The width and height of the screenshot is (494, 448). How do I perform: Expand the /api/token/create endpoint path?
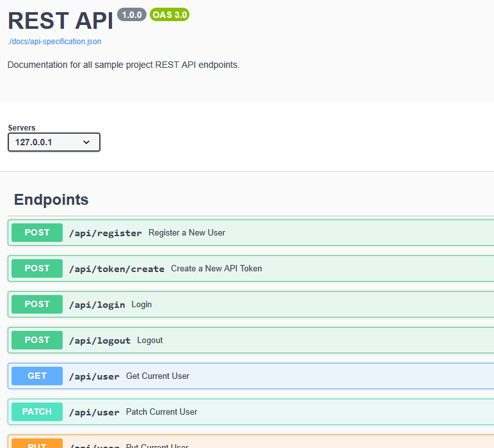(x=116, y=269)
